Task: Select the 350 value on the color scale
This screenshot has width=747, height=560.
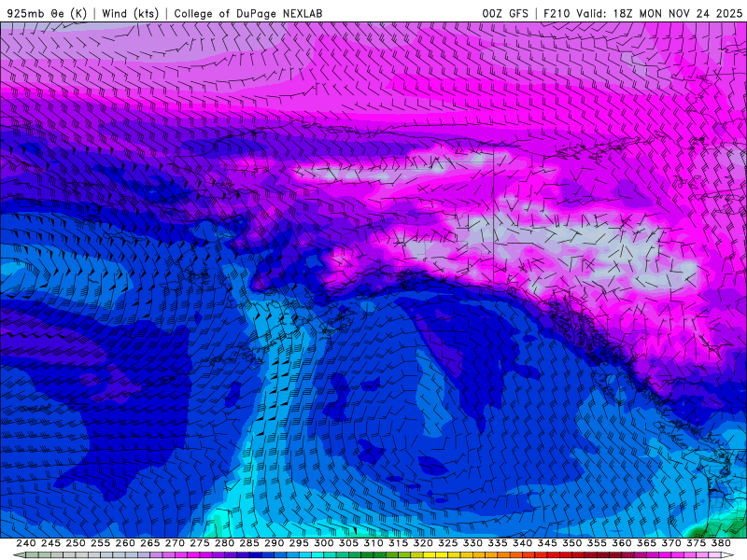Action: (x=572, y=543)
